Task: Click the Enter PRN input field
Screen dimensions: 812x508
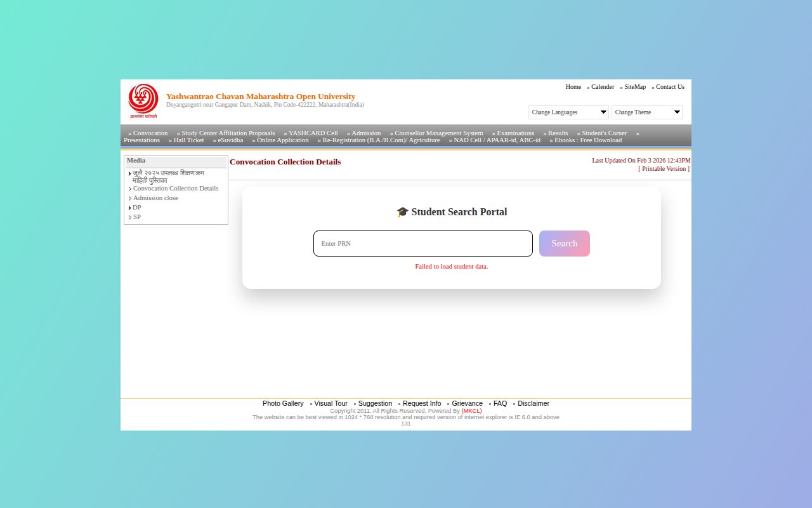Action: coord(423,244)
